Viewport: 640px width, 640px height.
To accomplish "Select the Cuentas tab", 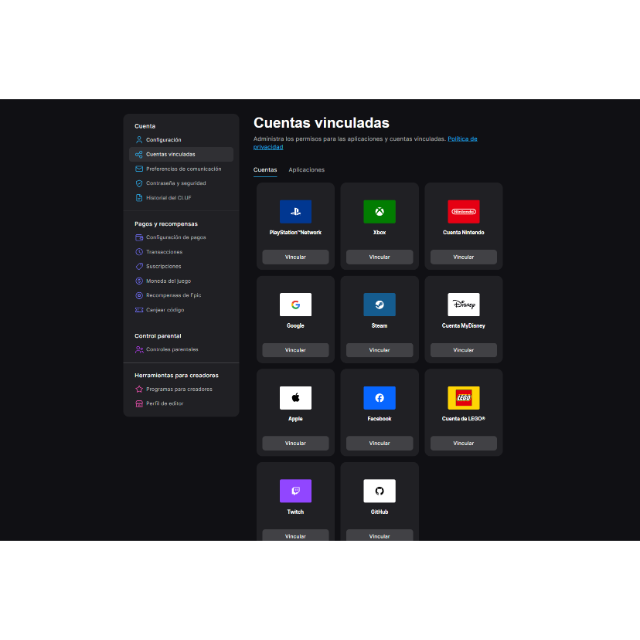I will coord(265,170).
